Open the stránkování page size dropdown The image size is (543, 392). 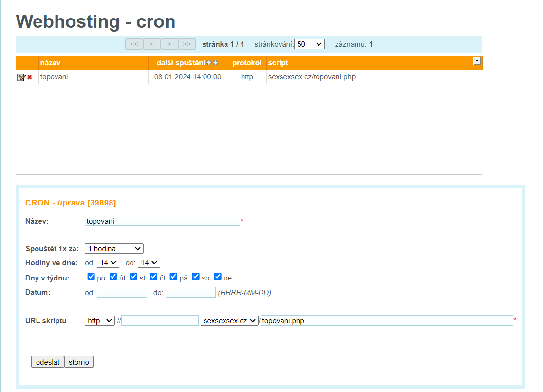pyautogui.click(x=309, y=44)
